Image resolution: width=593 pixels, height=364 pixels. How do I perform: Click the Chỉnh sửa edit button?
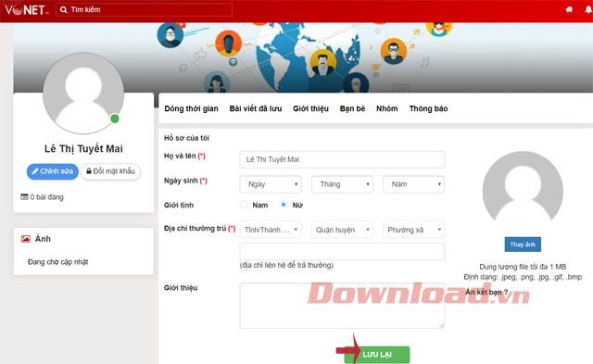point(53,171)
